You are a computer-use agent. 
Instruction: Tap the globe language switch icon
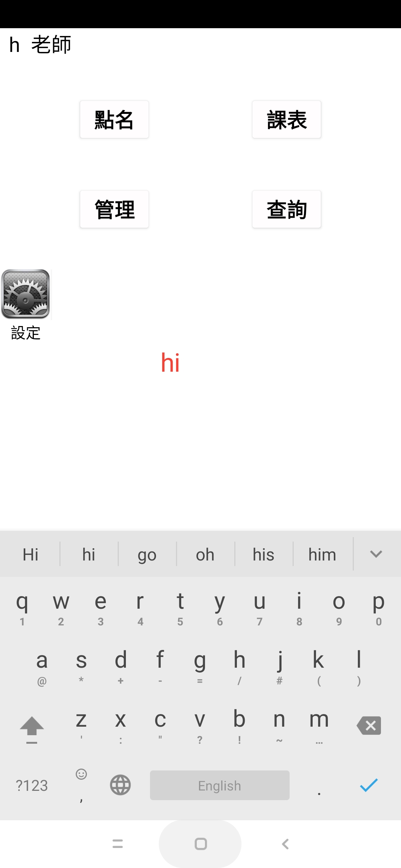pyautogui.click(x=120, y=785)
